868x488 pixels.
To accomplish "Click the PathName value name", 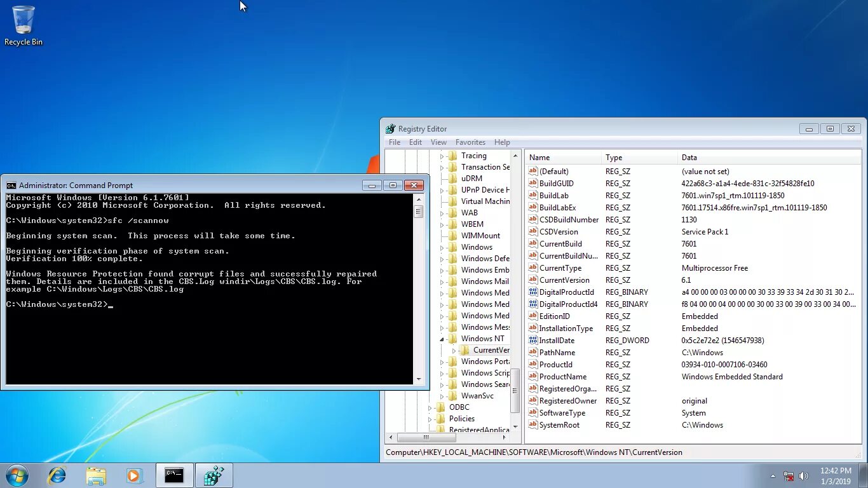I will point(557,353).
